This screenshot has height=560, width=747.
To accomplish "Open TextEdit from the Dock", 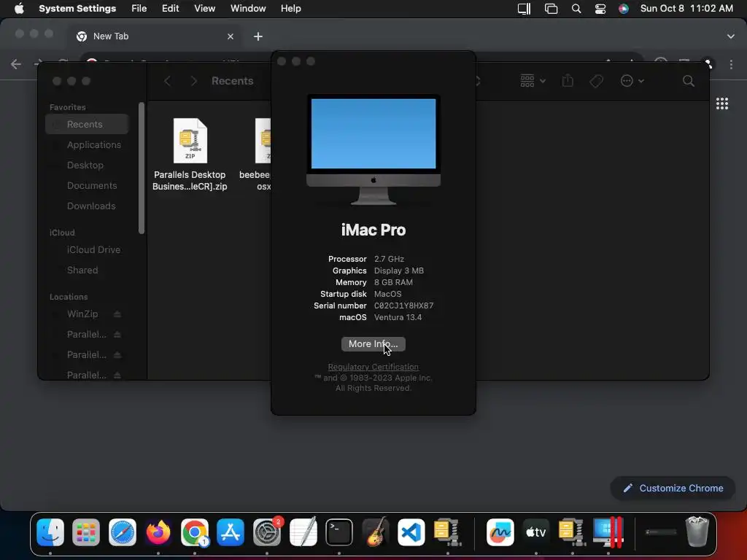I will 303,532.
